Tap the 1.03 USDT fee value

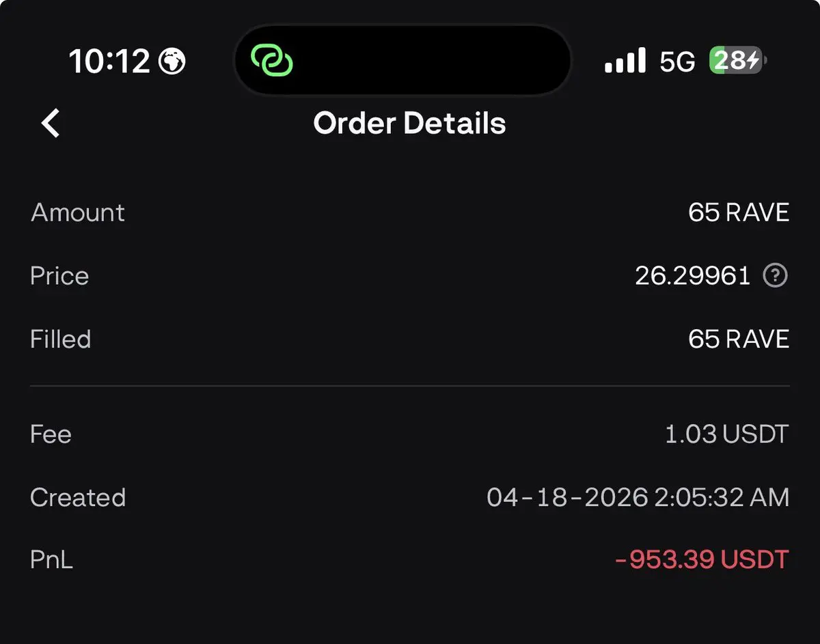726,434
